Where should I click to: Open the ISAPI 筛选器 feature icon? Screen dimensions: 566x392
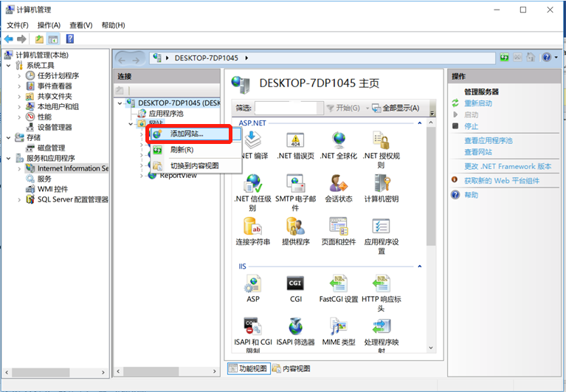click(x=296, y=326)
